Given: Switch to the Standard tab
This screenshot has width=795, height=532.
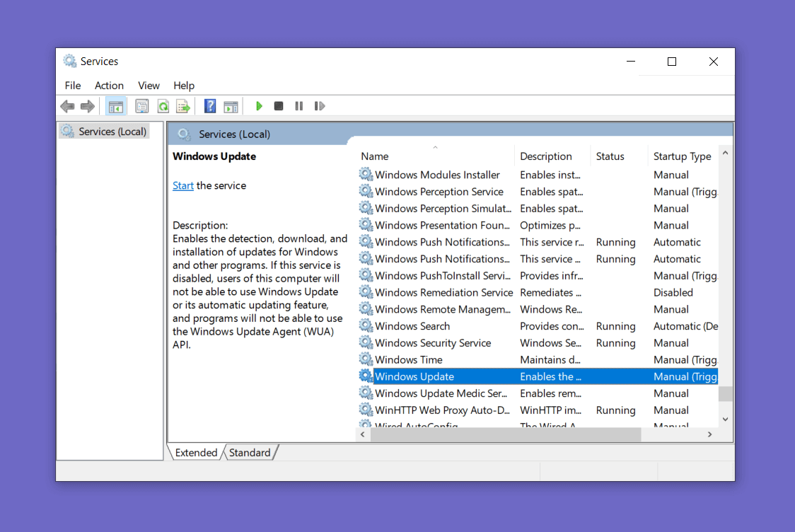Looking at the screenshot, I should 250,452.
